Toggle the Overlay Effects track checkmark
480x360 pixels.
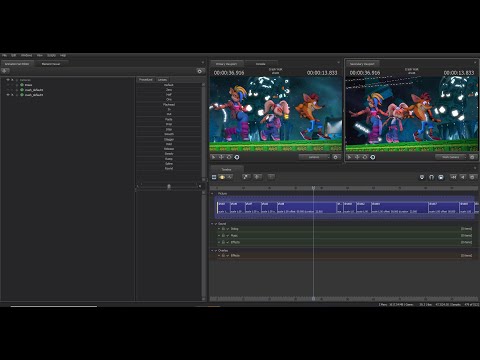(228, 256)
